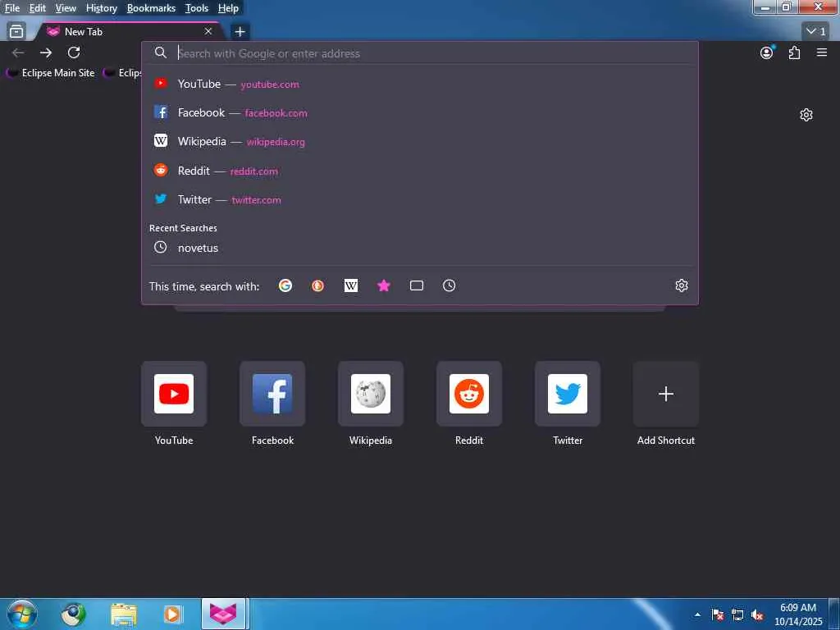The image size is (840, 630).
Task: Open the account profile icon
Action: coord(767,52)
